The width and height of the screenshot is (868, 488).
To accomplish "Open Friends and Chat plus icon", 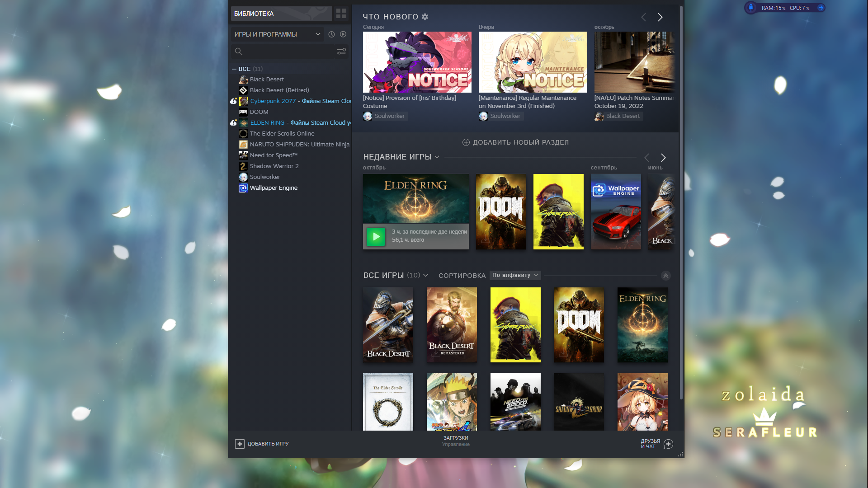I will coord(668,444).
